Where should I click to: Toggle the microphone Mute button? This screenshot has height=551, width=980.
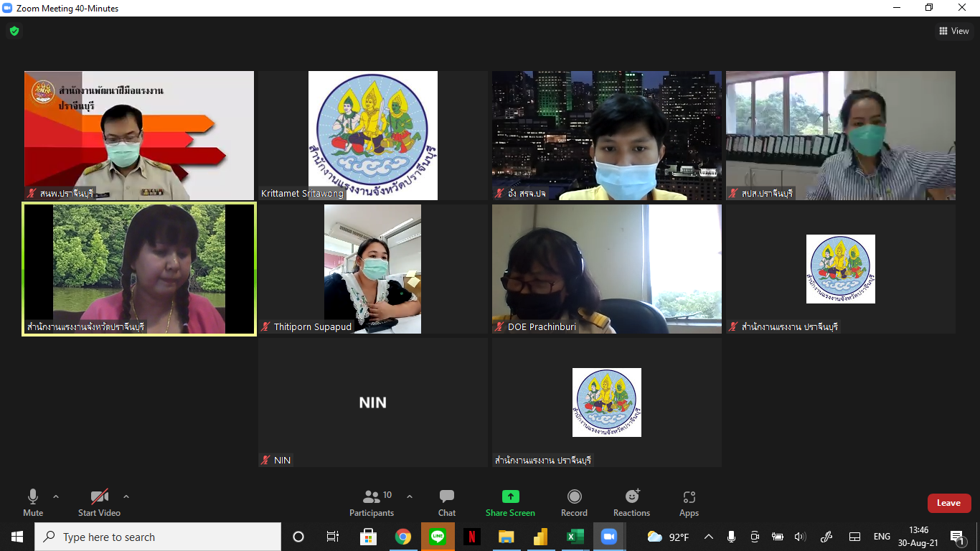coord(33,502)
